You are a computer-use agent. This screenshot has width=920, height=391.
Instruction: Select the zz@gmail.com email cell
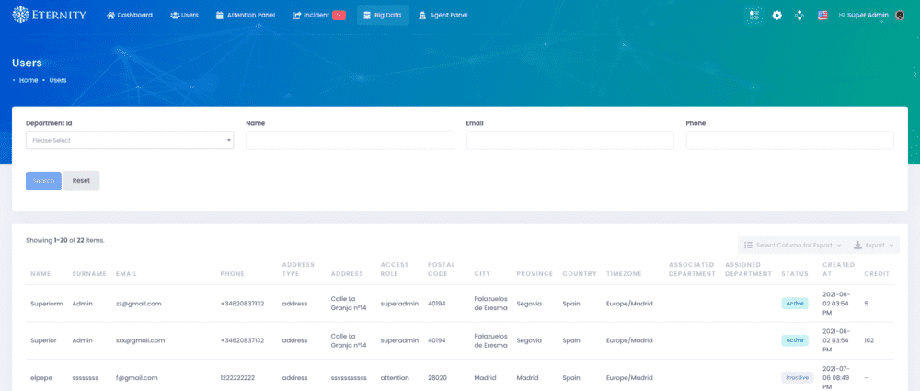[x=138, y=304]
